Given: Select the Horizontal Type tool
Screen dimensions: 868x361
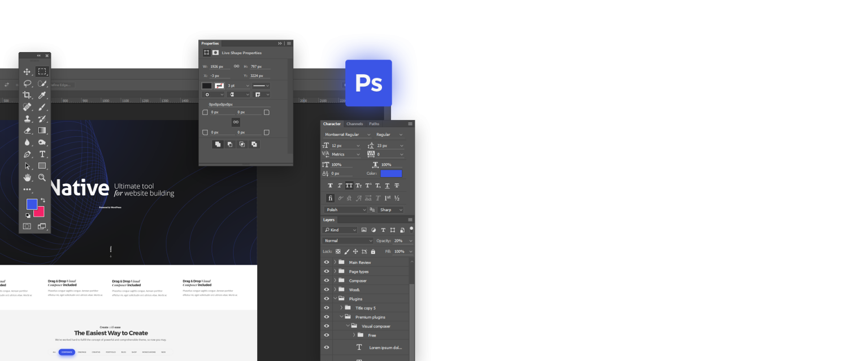Looking at the screenshot, I should pyautogui.click(x=42, y=154).
